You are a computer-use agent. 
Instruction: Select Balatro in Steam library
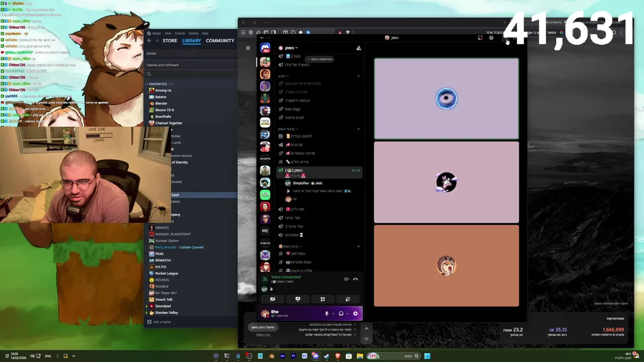160,97
